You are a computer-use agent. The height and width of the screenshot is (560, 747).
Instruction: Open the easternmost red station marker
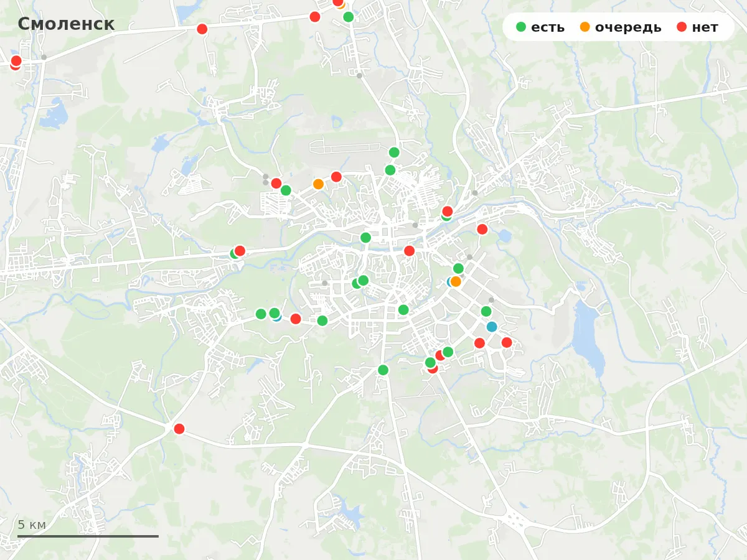coord(507,342)
